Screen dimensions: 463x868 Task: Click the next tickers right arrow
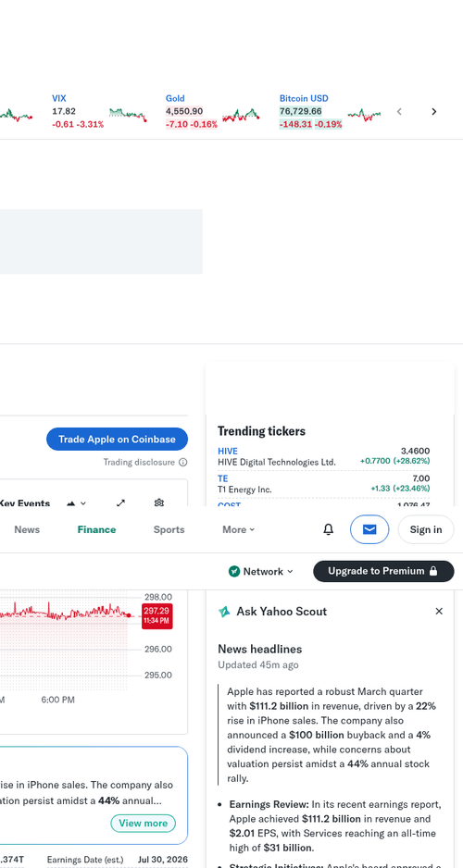click(433, 112)
